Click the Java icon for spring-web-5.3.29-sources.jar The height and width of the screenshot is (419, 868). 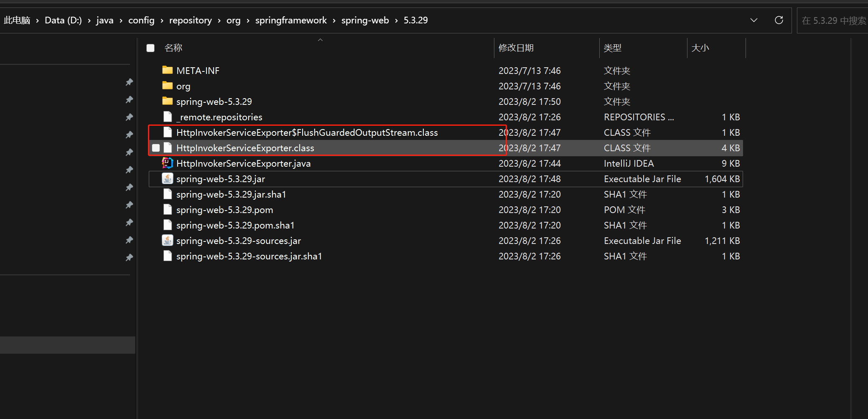(x=167, y=241)
